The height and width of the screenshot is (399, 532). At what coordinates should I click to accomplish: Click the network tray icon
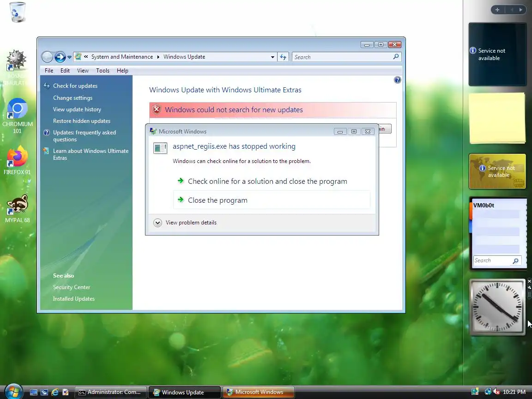click(488, 392)
